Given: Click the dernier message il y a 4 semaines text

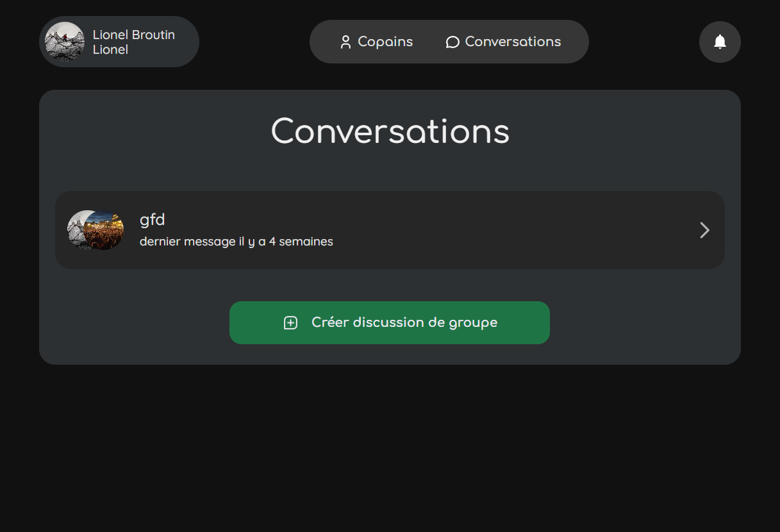Looking at the screenshot, I should [236, 242].
